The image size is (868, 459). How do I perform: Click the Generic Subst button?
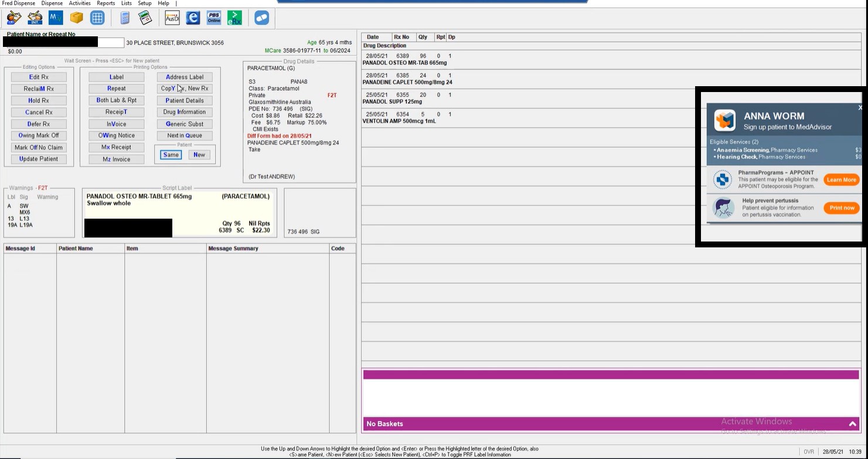[x=185, y=124]
